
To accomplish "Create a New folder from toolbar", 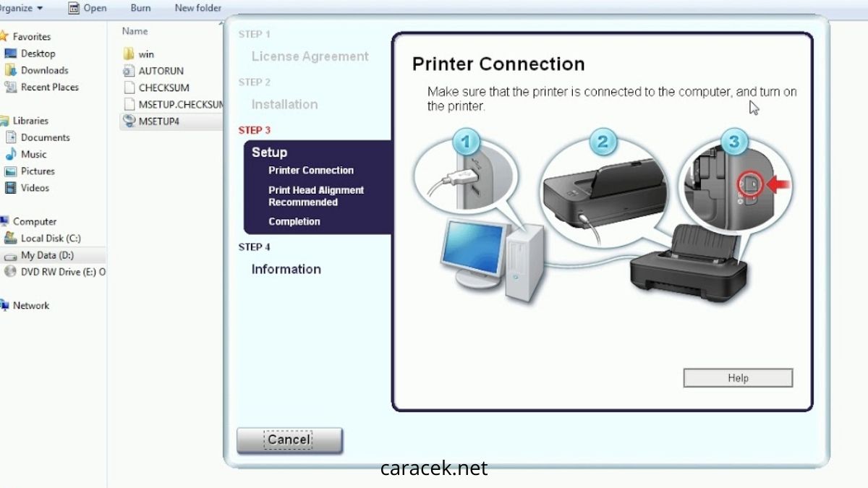I will tap(197, 8).
